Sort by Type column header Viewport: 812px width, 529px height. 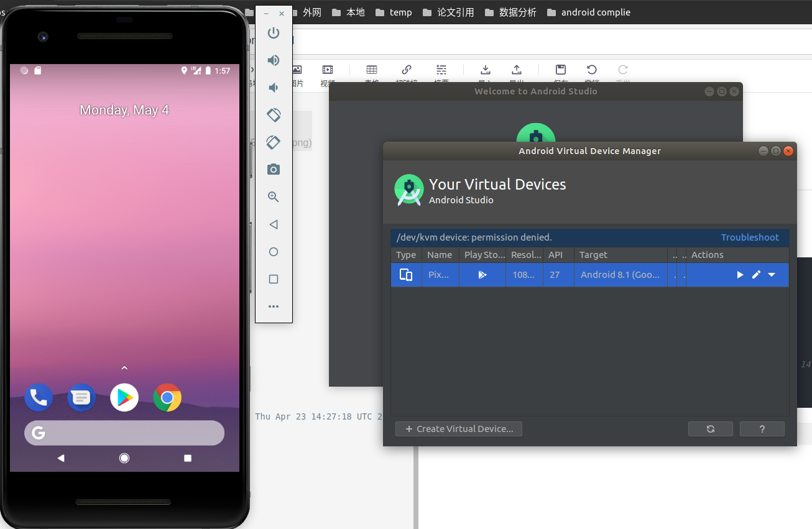[x=406, y=255]
